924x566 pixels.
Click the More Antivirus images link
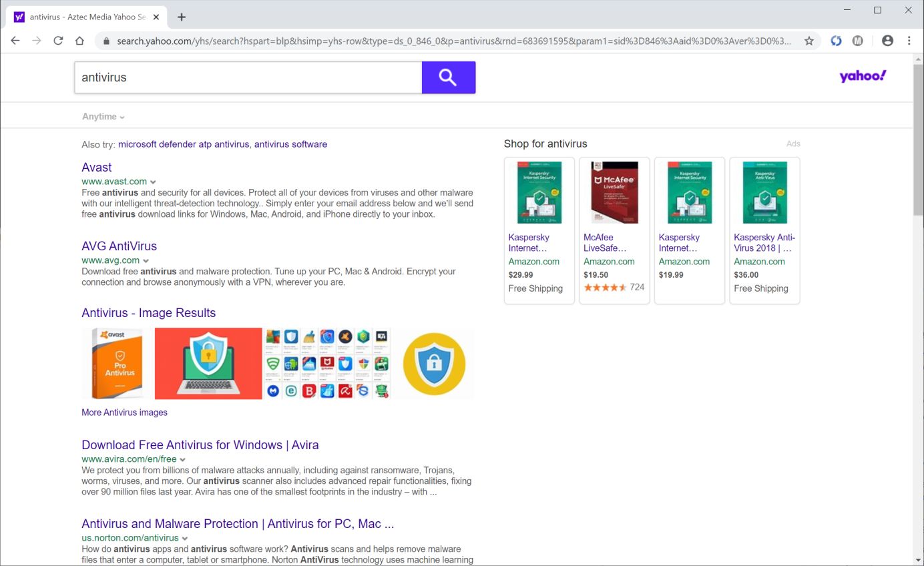pos(124,412)
